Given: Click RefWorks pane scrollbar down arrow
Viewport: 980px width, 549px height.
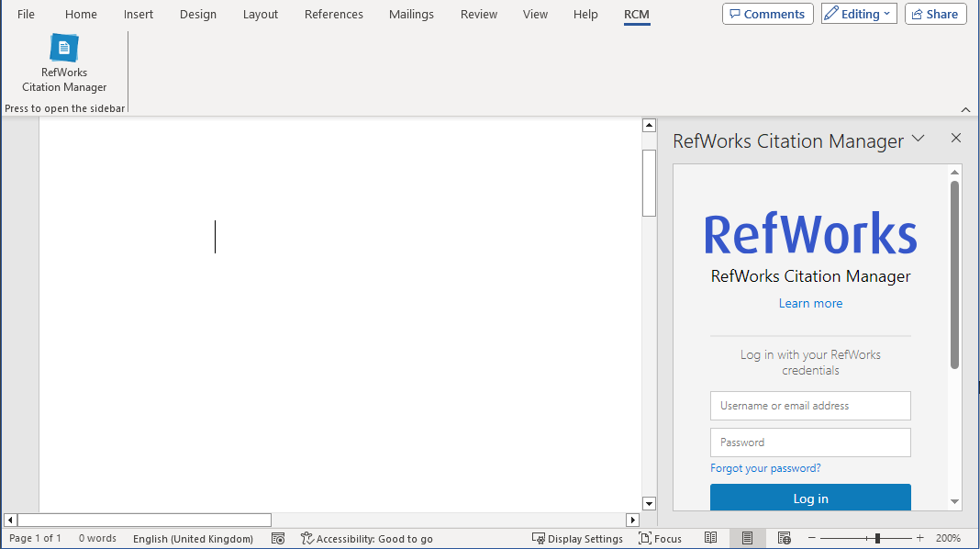Looking at the screenshot, I should click(954, 501).
